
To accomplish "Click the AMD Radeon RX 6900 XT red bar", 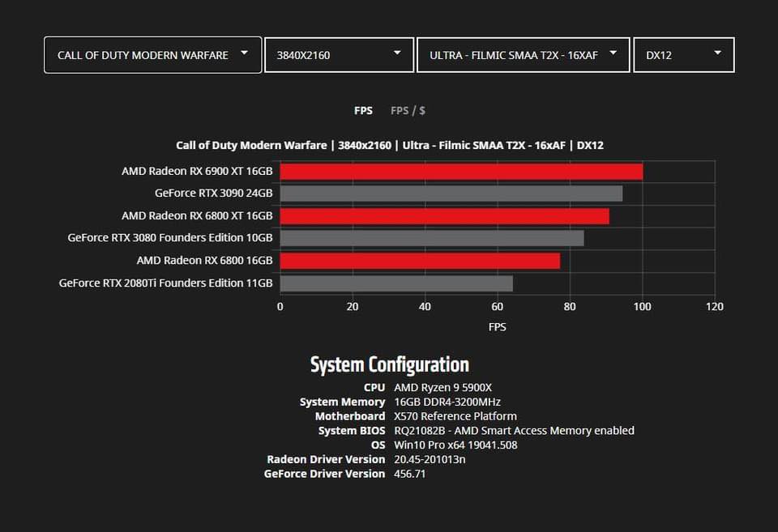I will (x=461, y=172).
